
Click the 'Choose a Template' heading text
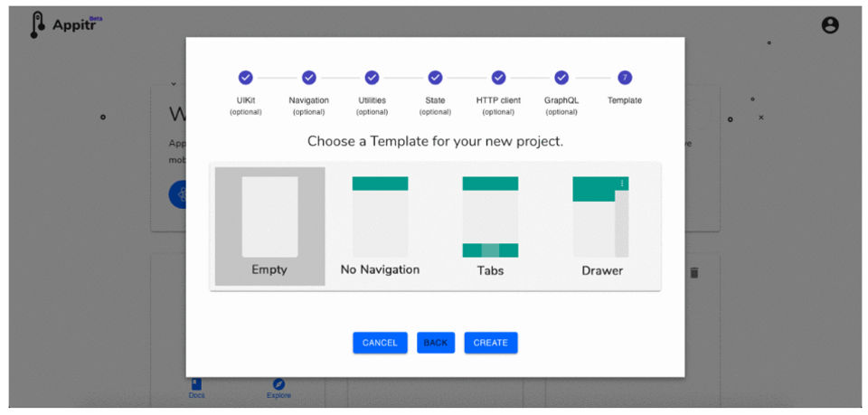coord(435,142)
